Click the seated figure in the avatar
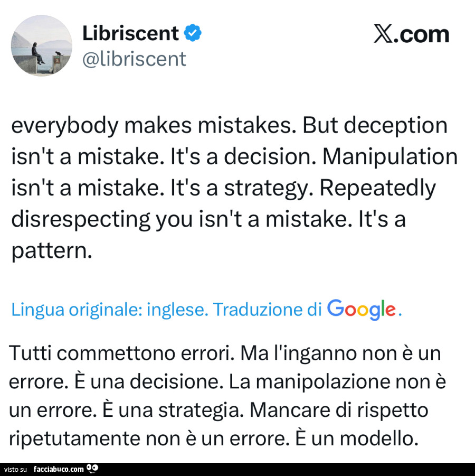This screenshot has height=476, width=475. point(37,53)
